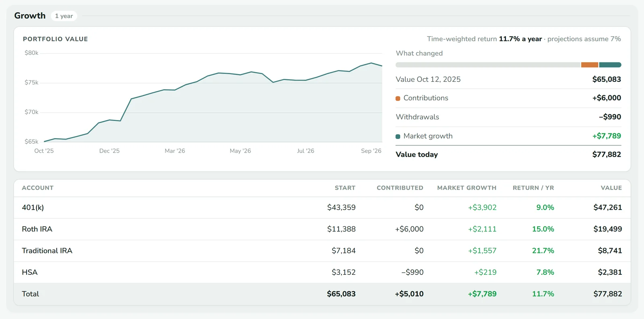
Task: Select the 401(k) account name
Action: point(33,207)
